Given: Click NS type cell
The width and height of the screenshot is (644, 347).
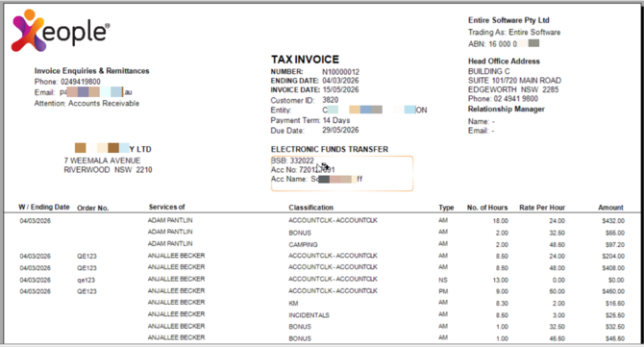Looking at the screenshot, I should click(x=443, y=280).
